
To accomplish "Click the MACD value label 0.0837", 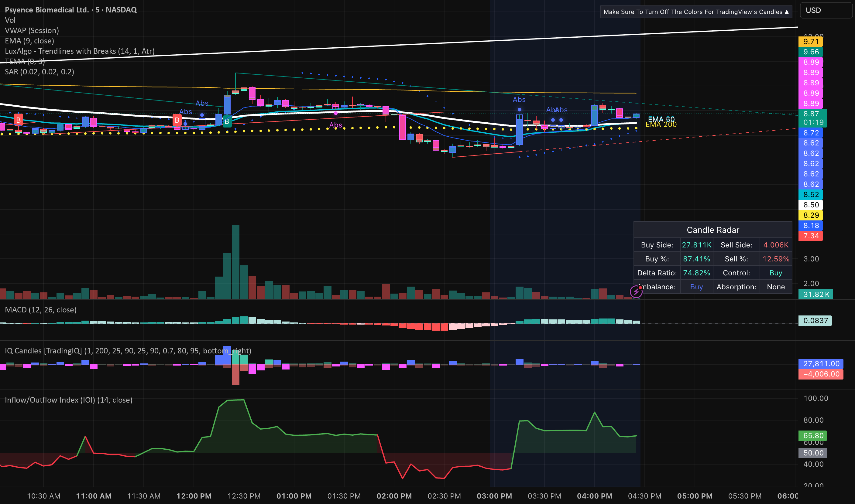I will pyautogui.click(x=815, y=321).
